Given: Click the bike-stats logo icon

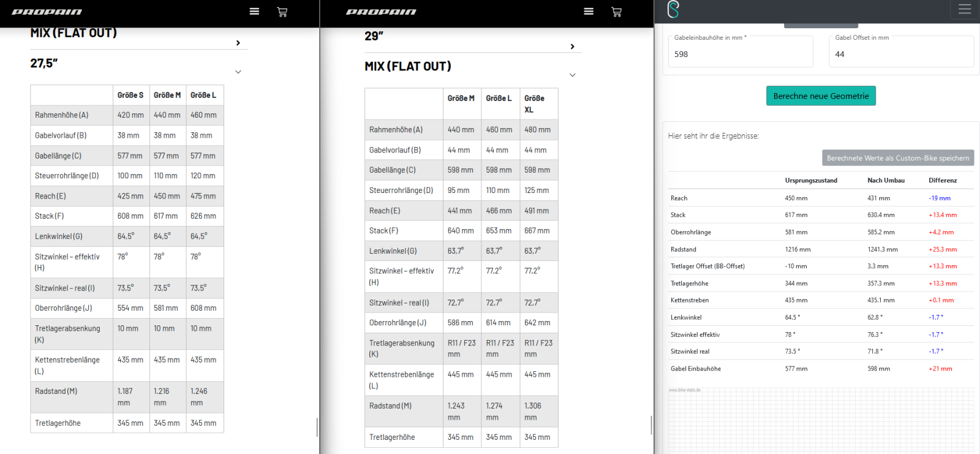Looking at the screenshot, I should [673, 10].
